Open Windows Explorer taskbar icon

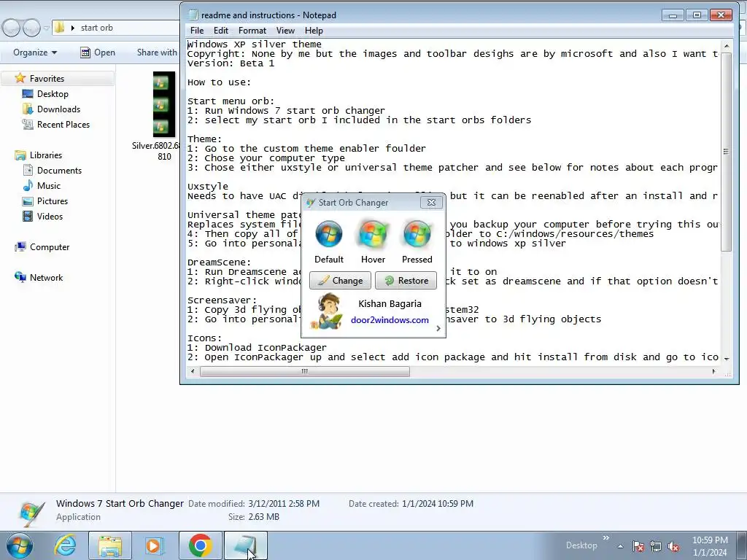pyautogui.click(x=110, y=545)
